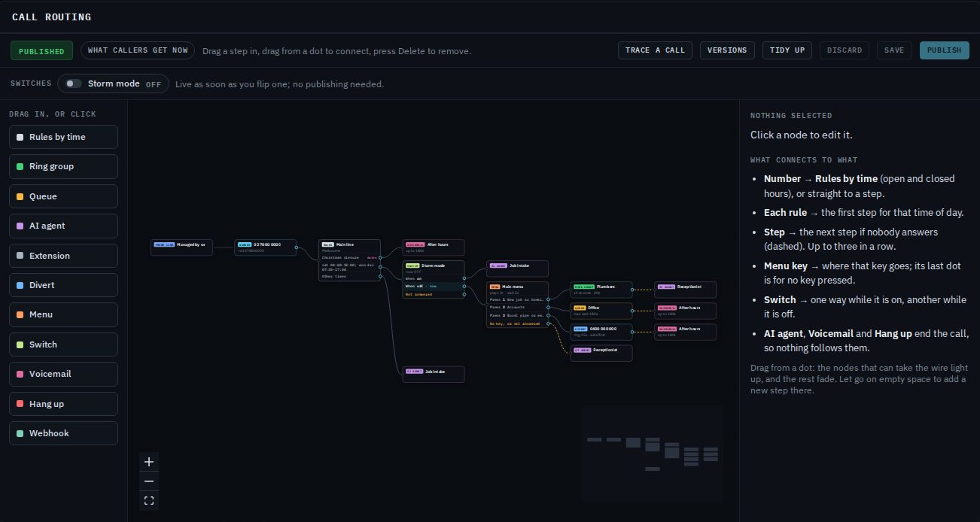Select Receptionist node following Plumbers
Image resolution: width=980 pixels, height=522 pixels.
[x=686, y=290]
